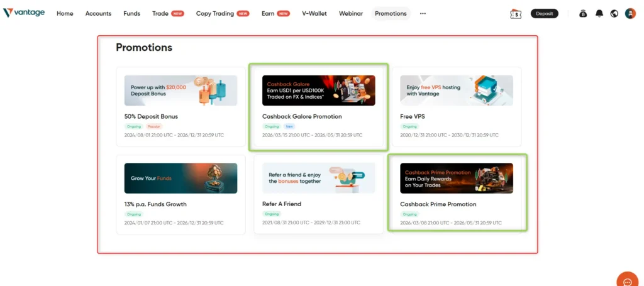Open the $20,000 Deposit Bonus banner

pyautogui.click(x=180, y=91)
